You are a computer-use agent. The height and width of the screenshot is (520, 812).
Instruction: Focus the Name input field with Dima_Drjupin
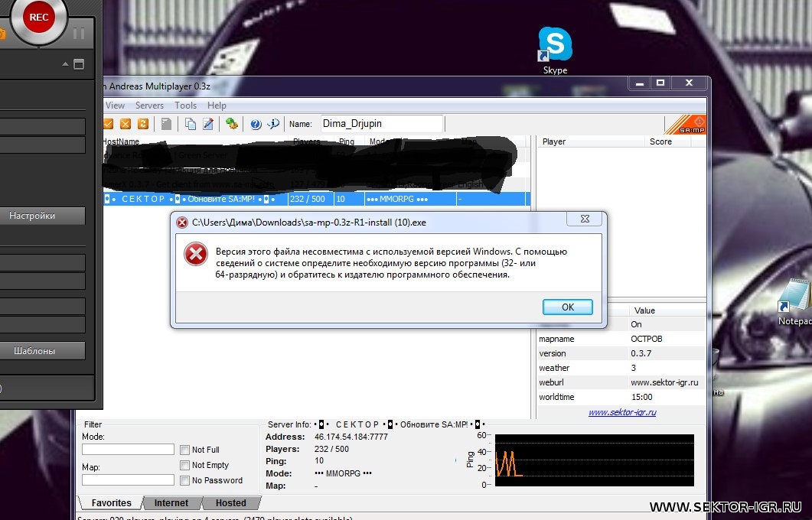click(x=382, y=124)
